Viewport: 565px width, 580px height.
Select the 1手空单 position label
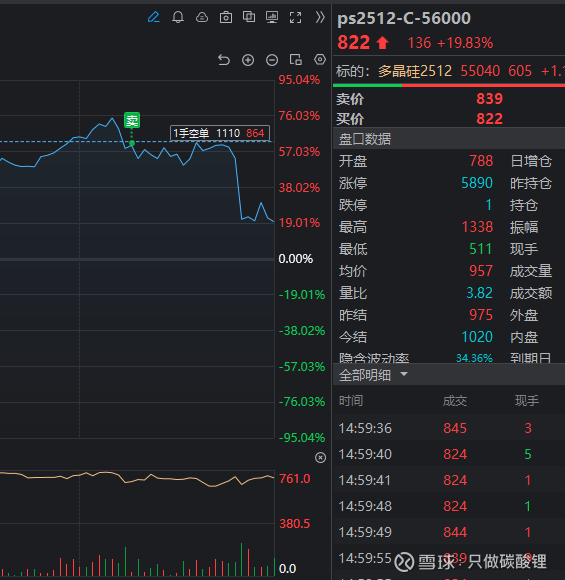point(220,133)
